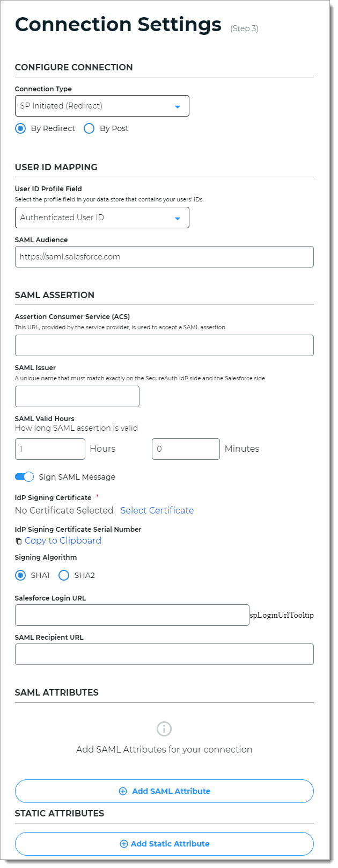Select the SHA2 signing algorithm
This screenshot has width=338, height=868.
click(64, 575)
